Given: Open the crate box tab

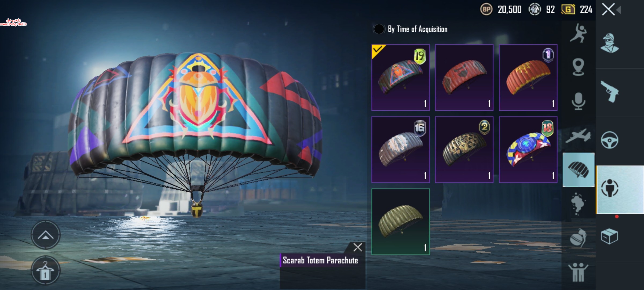Looking at the screenshot, I should pos(609,236).
